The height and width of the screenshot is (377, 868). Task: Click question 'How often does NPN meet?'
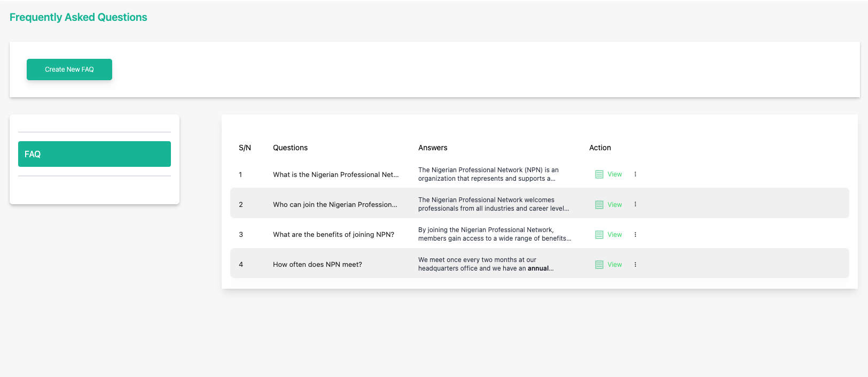317,265
